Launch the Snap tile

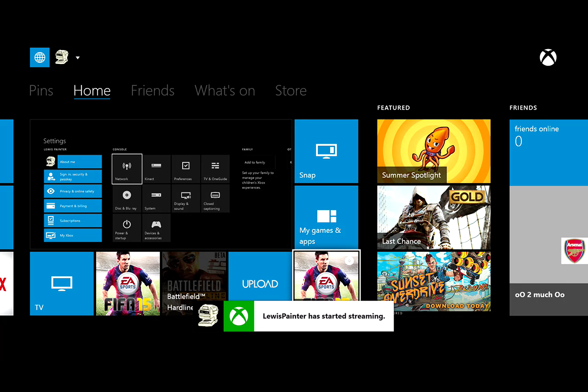pyautogui.click(x=326, y=151)
